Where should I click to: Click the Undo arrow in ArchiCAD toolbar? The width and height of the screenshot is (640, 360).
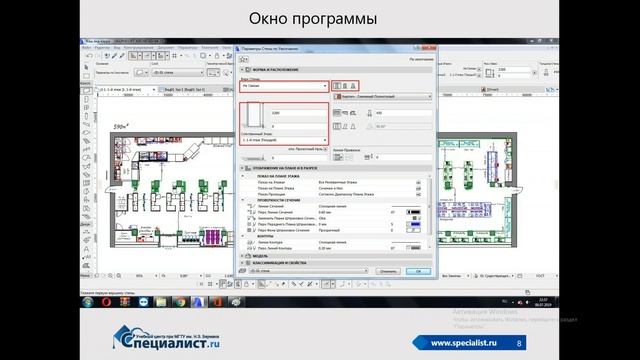click(89, 56)
